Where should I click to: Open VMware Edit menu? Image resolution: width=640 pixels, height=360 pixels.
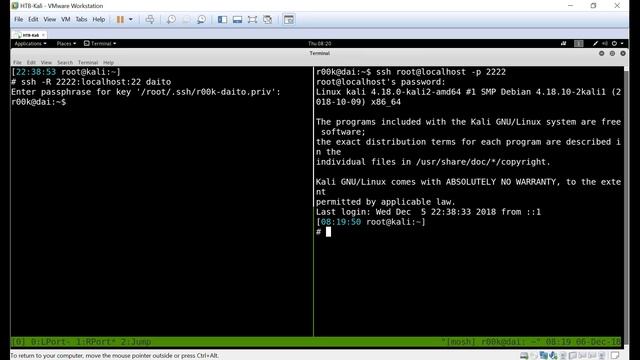33,19
